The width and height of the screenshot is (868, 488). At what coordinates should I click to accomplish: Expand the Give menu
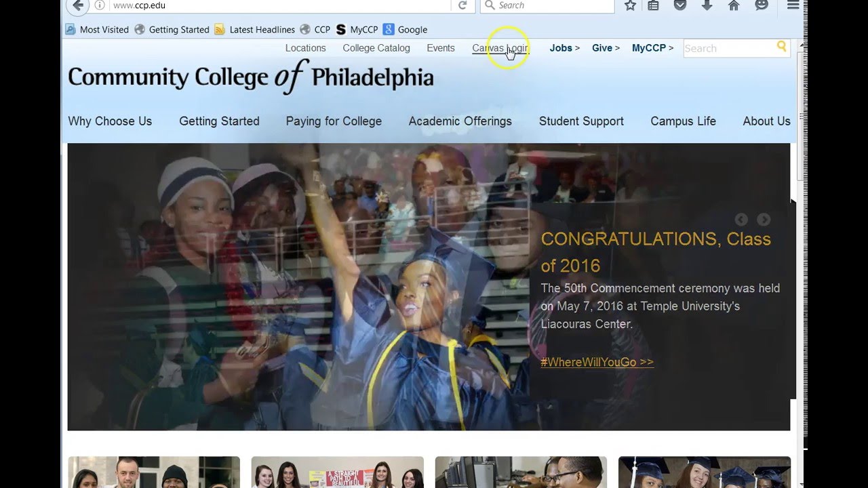pyautogui.click(x=606, y=48)
